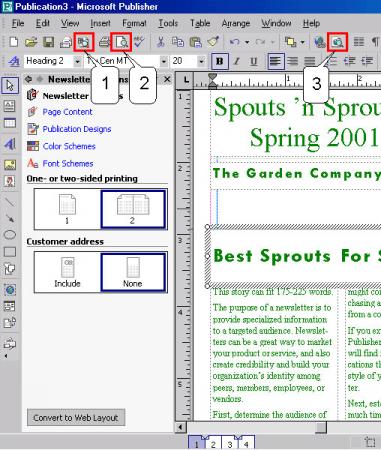Set Align Right paragraph alignment
Image resolution: width=381 pixels, height=450 pixels.
pos(310,61)
